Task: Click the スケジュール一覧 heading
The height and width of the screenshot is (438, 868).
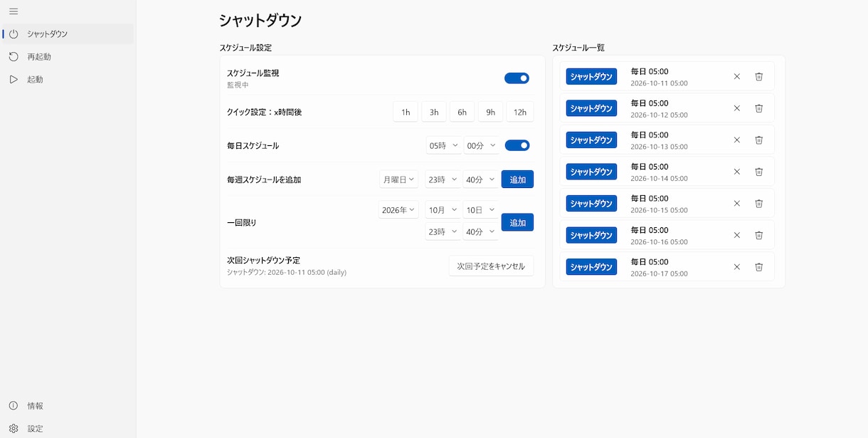Action: (x=578, y=48)
